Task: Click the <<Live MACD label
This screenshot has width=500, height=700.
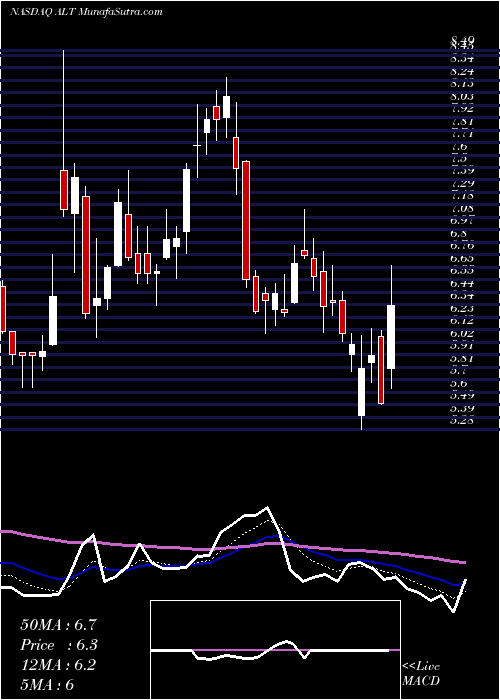Action: (421, 674)
